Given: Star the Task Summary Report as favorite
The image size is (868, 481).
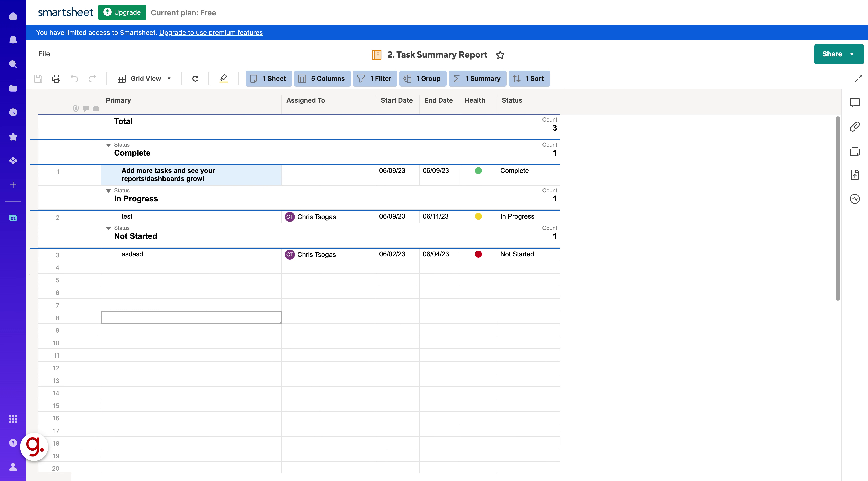Looking at the screenshot, I should [x=500, y=55].
